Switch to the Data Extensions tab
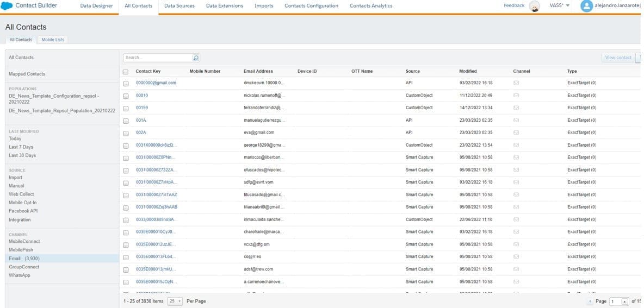 (224, 6)
